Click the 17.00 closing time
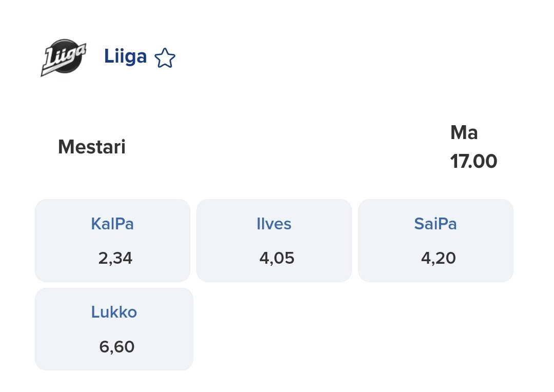The width and height of the screenshot is (554, 392). (x=473, y=161)
